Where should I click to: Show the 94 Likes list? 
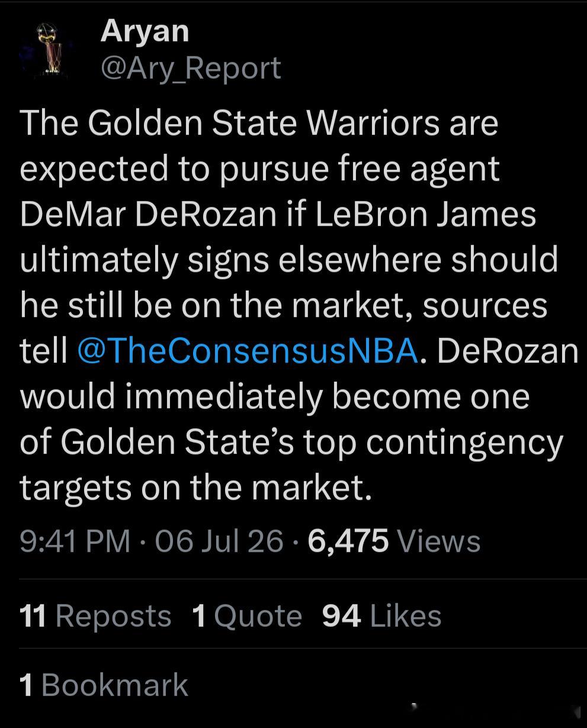(x=382, y=616)
